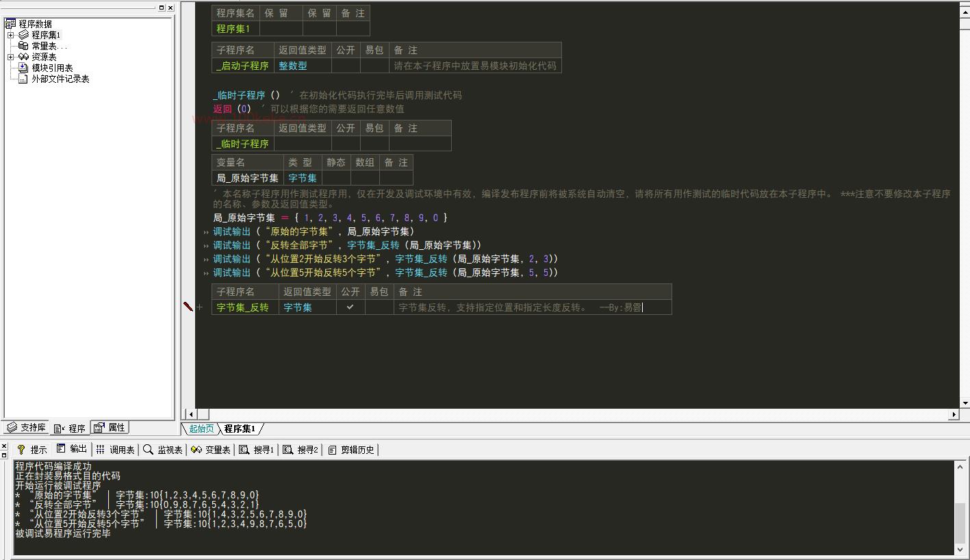
Task: Toggle the 静态 cell for 局_原始字节集
Action: [x=336, y=178]
